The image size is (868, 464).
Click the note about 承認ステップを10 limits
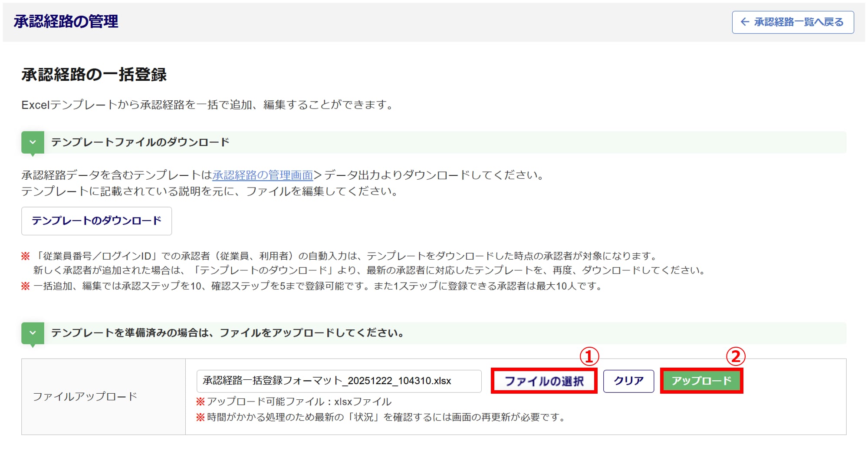317,286
